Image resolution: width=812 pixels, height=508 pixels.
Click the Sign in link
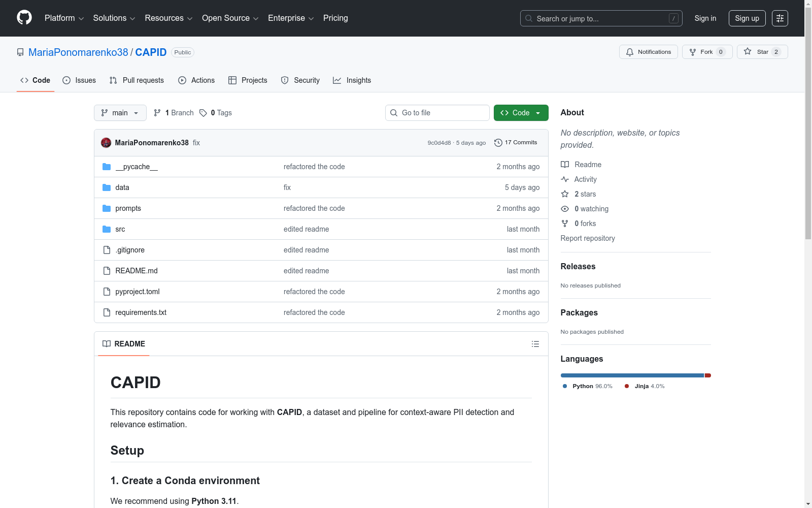pos(705,18)
